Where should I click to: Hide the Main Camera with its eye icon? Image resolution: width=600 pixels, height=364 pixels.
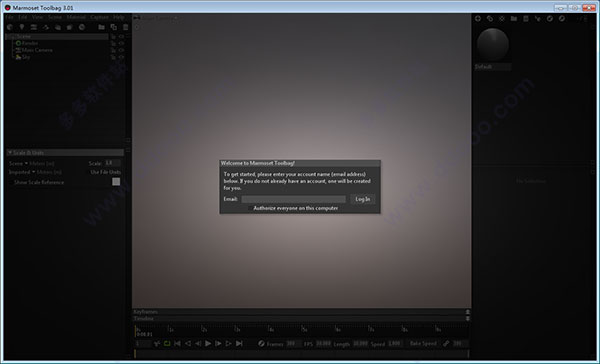(x=122, y=50)
